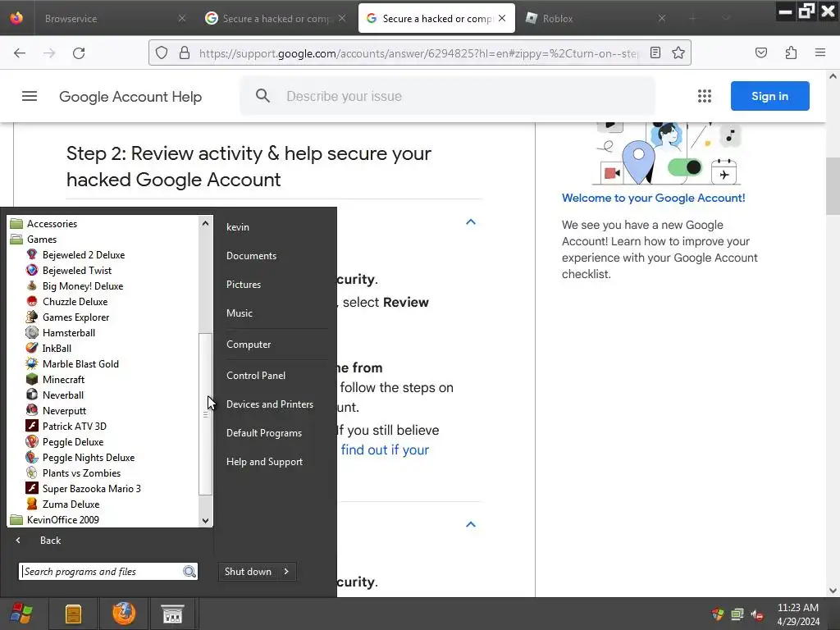This screenshot has width=840, height=630.
Task: Open Firefox application menu
Action: pos(820,52)
